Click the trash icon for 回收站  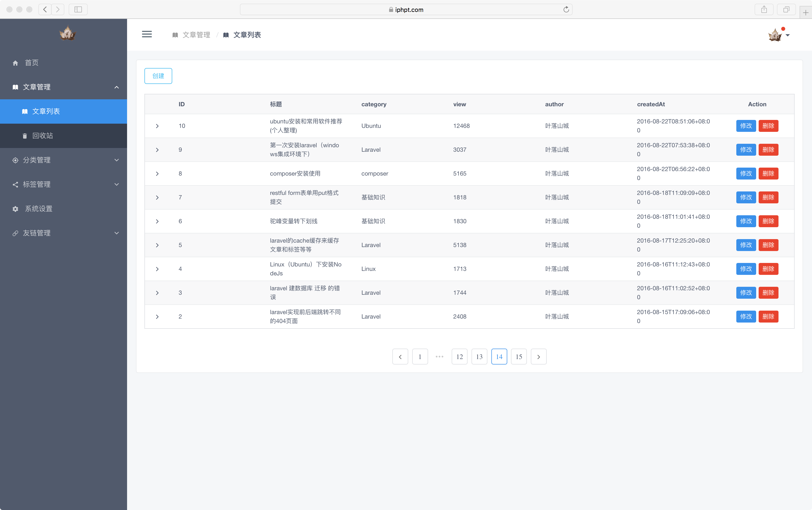(x=25, y=136)
